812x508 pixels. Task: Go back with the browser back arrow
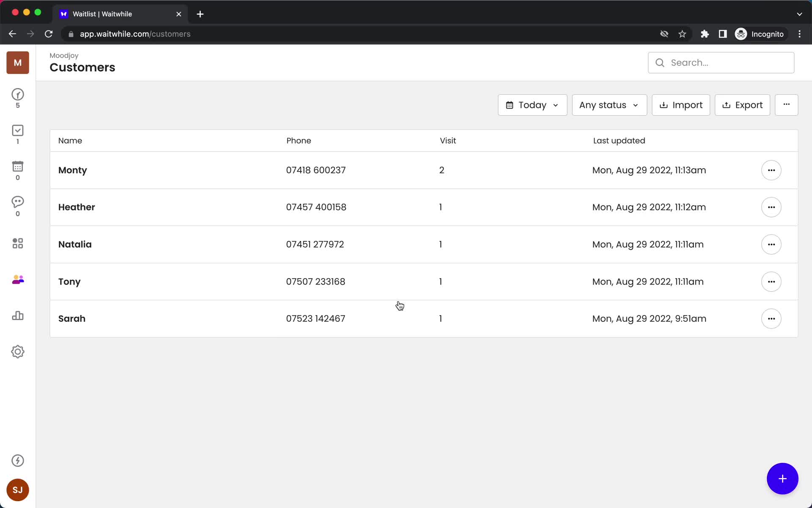click(x=12, y=34)
